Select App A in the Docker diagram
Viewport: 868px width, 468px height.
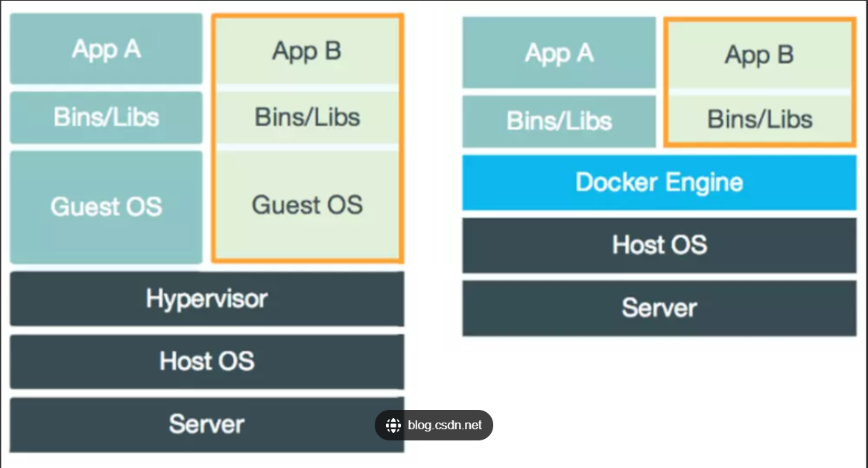[559, 53]
